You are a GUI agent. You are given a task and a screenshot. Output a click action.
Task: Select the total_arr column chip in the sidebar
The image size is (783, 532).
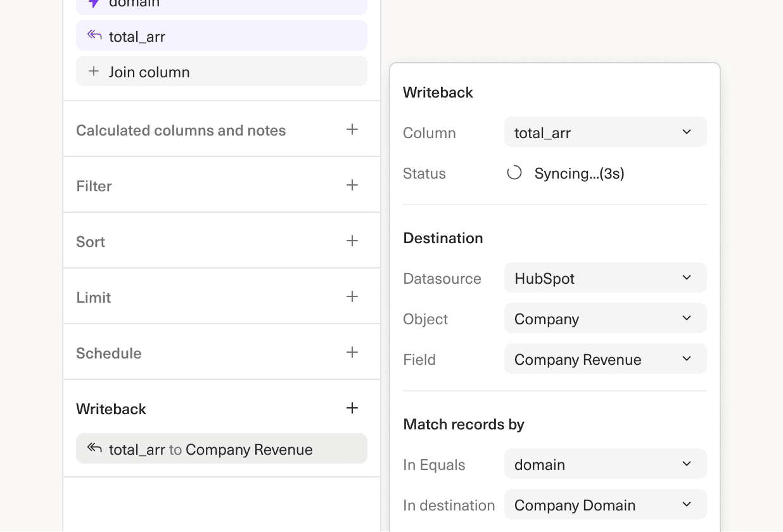[221, 35]
